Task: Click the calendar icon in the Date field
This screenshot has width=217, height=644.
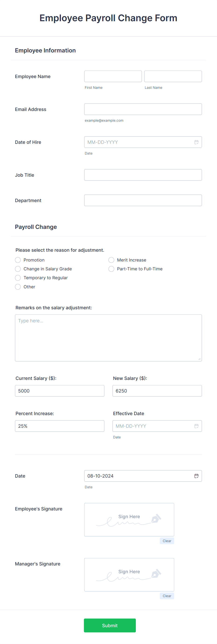Action: (196, 476)
